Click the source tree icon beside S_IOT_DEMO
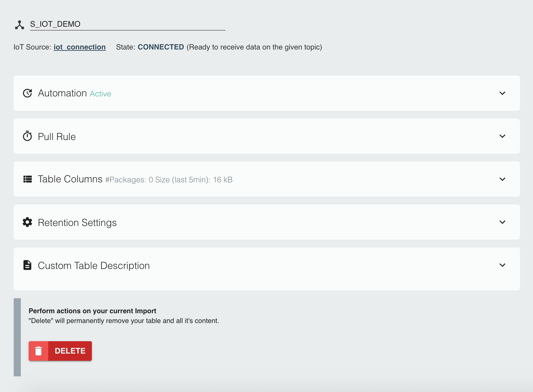 point(20,25)
